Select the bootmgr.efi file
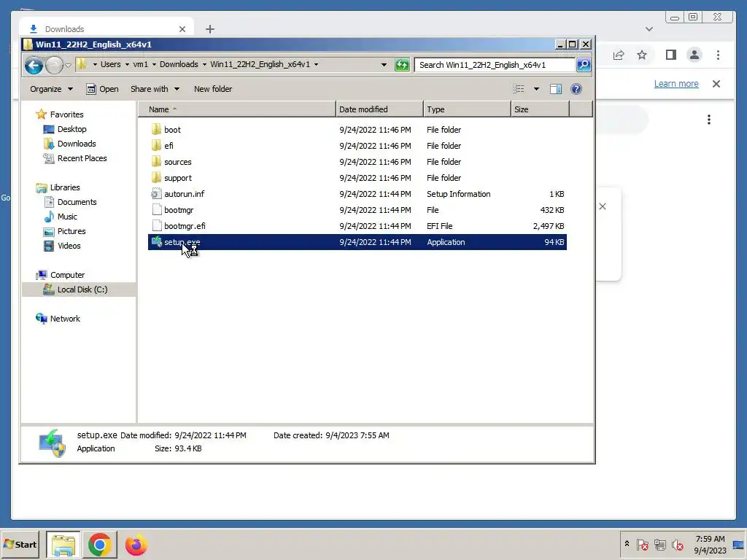Screen dimensions: 747x560 (x=357, y=226)
